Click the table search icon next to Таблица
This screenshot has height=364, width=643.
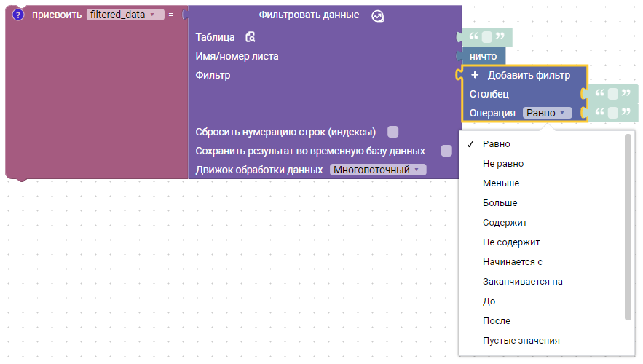[x=251, y=37]
